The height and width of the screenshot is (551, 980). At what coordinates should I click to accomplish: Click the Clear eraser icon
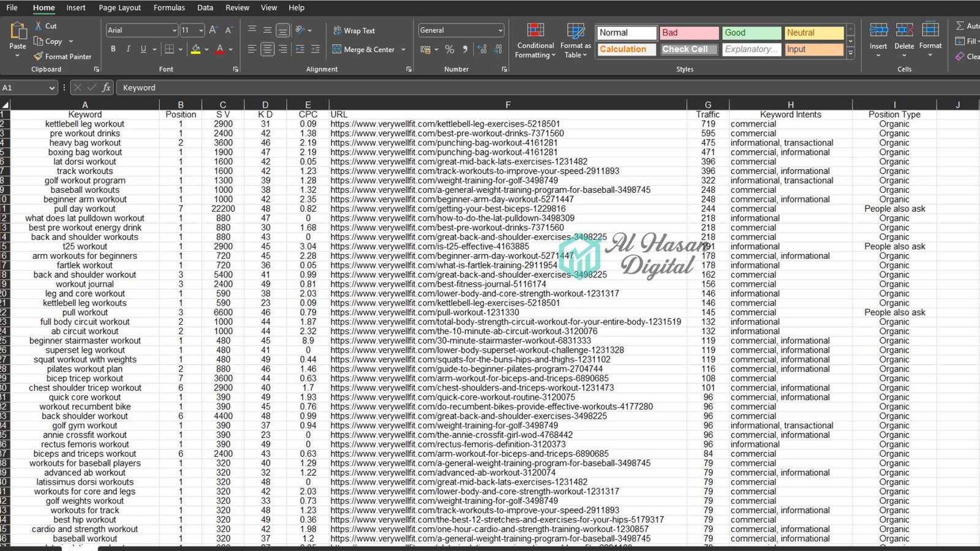point(960,56)
